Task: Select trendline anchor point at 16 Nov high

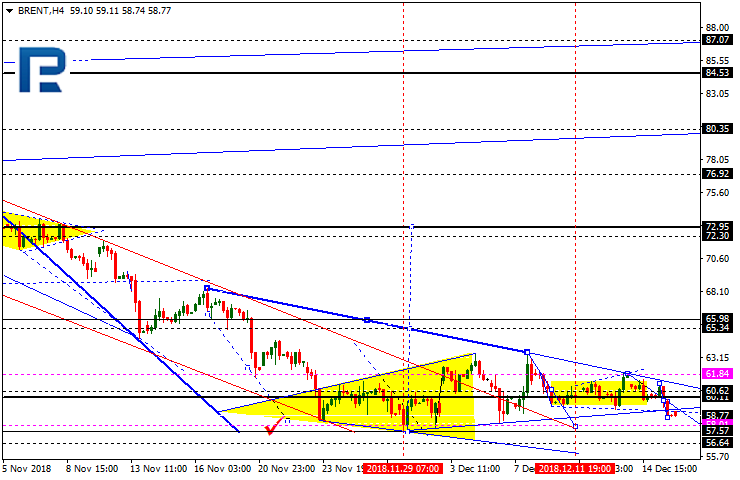Action: [207, 288]
